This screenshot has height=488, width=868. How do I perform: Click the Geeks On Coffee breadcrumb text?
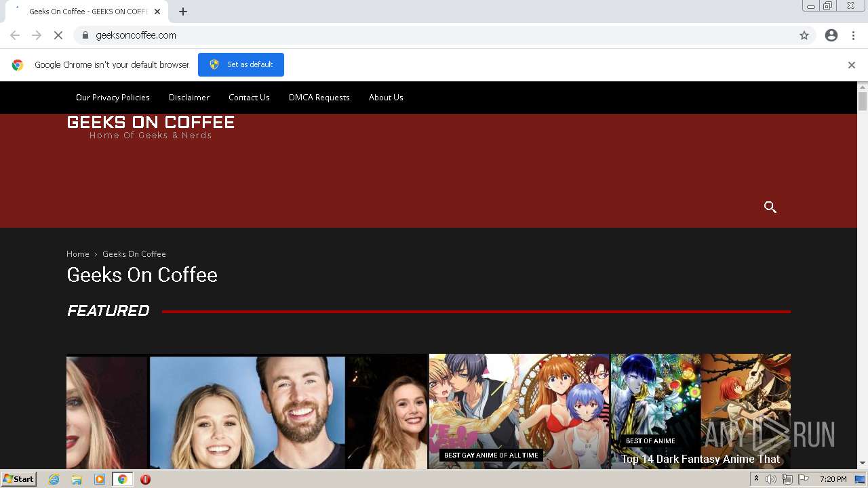(134, 254)
